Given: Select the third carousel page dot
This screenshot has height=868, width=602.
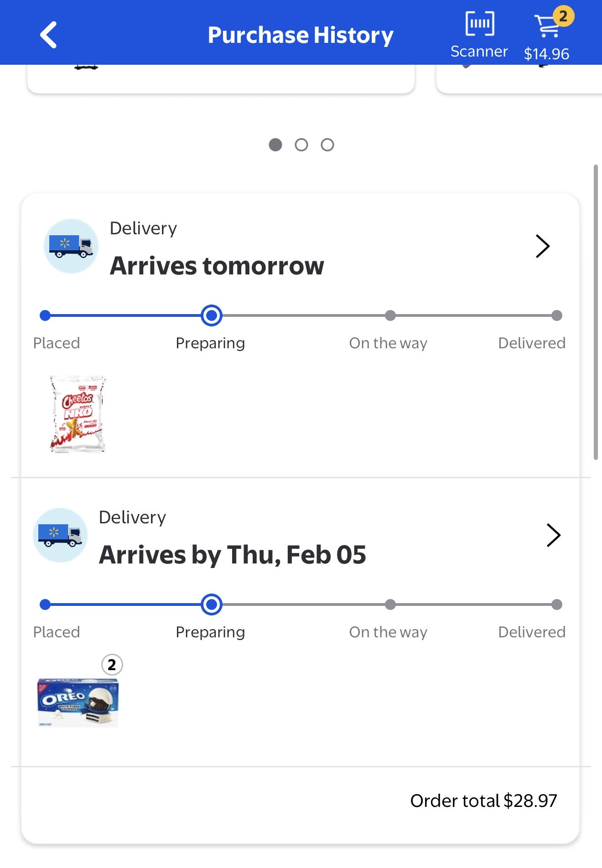Looking at the screenshot, I should [327, 145].
